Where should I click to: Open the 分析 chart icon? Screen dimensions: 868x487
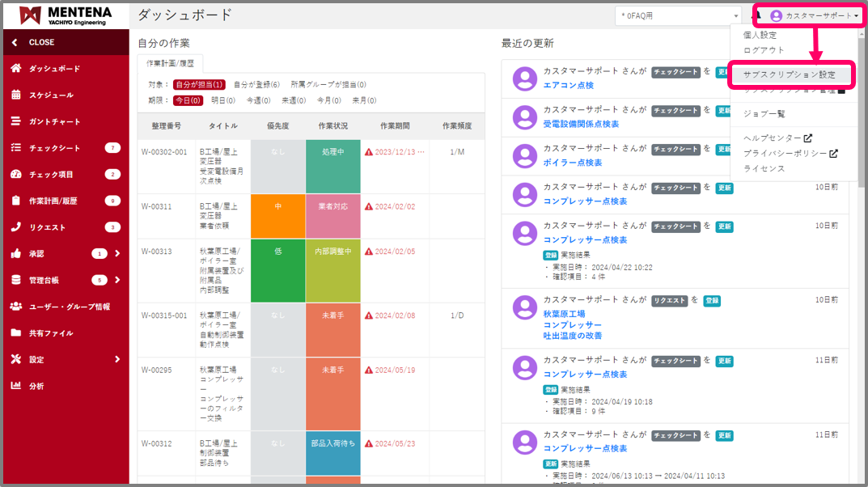[x=16, y=386]
